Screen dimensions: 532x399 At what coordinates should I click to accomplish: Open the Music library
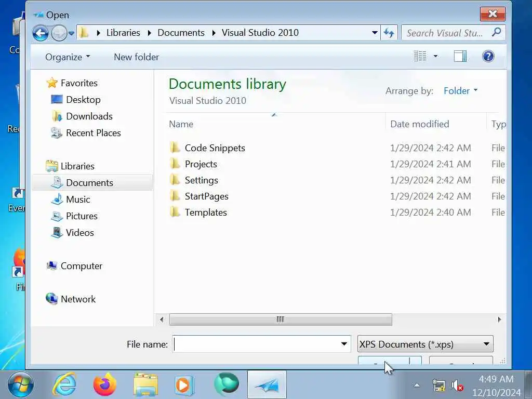(78, 199)
